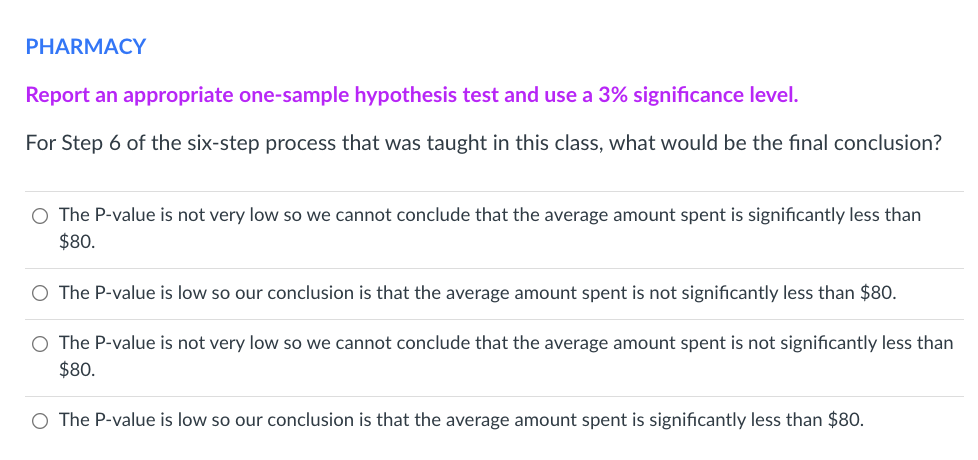Click '$80.' ending the last answer option
Viewport: 978px width, 460px height.
tap(846, 420)
